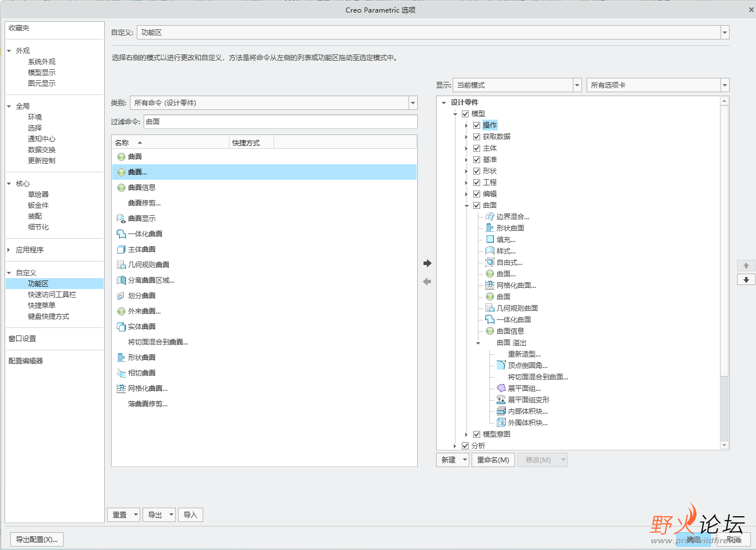756x550 pixels.
Task: Toggle the 主体 group checkbox
Action: pyautogui.click(x=477, y=148)
